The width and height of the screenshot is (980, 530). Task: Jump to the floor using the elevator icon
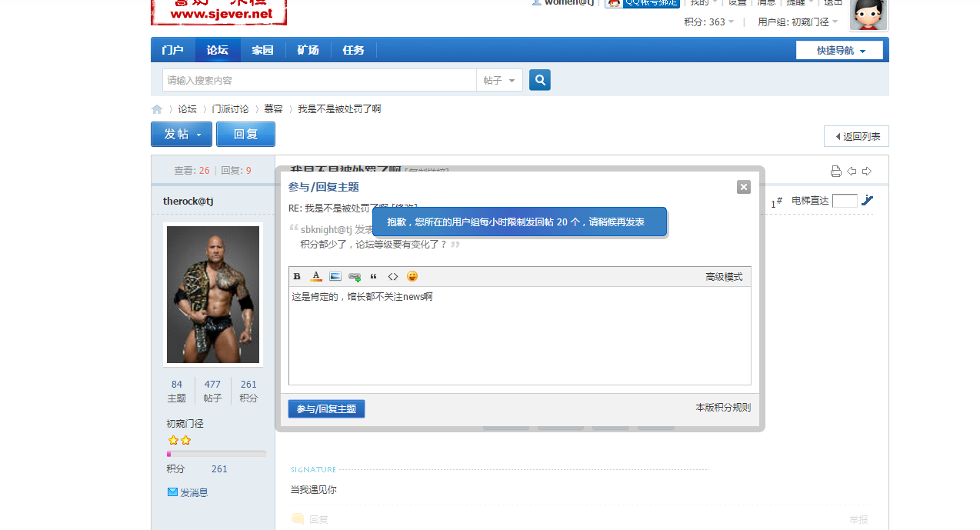click(868, 201)
